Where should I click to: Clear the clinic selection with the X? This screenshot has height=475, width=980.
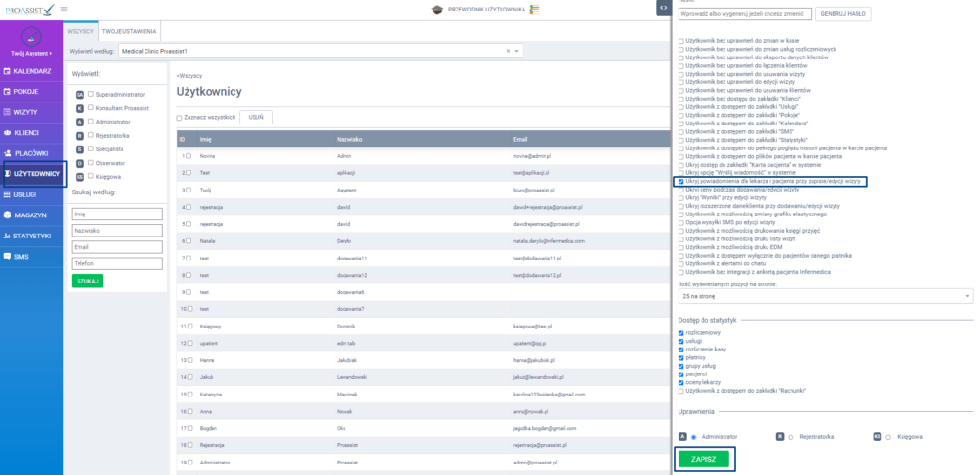pos(508,51)
